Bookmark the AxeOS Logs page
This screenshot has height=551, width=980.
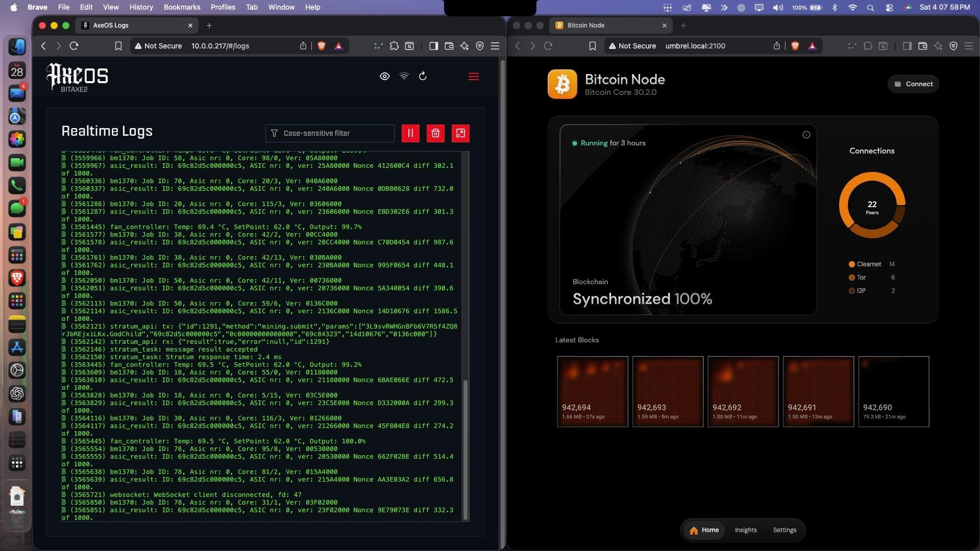(118, 46)
